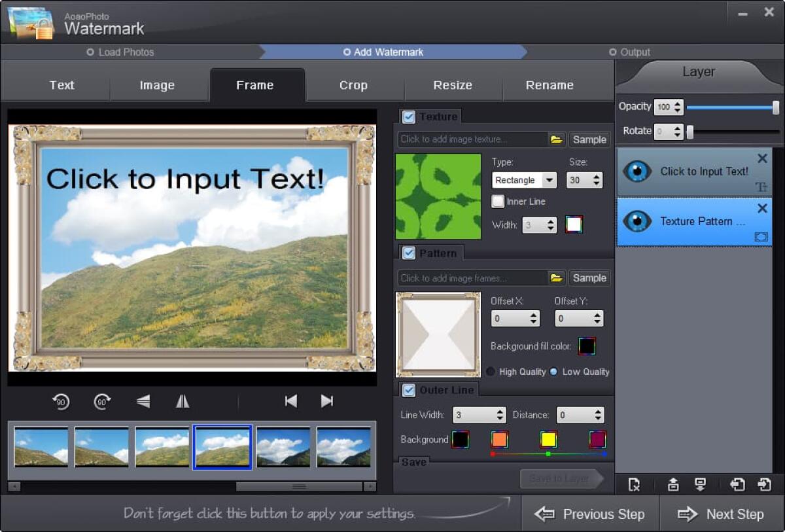This screenshot has height=532, width=785.
Task: Open the texture file browser folder
Action: 557,139
